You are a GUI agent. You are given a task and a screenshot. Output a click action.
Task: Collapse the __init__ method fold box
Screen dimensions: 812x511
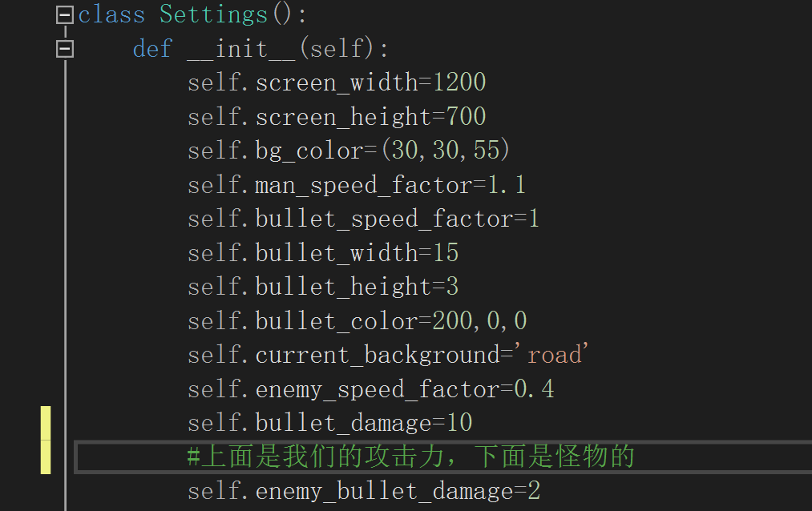[x=65, y=49]
